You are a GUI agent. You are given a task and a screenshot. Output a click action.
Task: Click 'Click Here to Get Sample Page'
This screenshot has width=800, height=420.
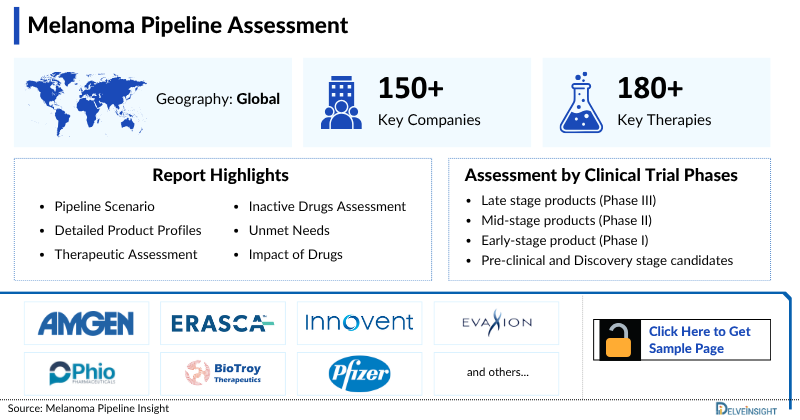point(699,340)
